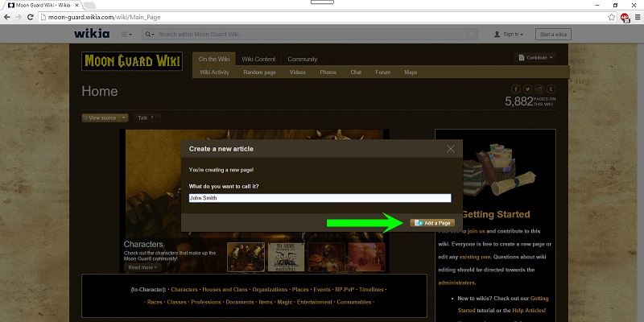This screenshot has height=322, width=644.
Task: Open the Houses and Clans link
Action: point(225,290)
